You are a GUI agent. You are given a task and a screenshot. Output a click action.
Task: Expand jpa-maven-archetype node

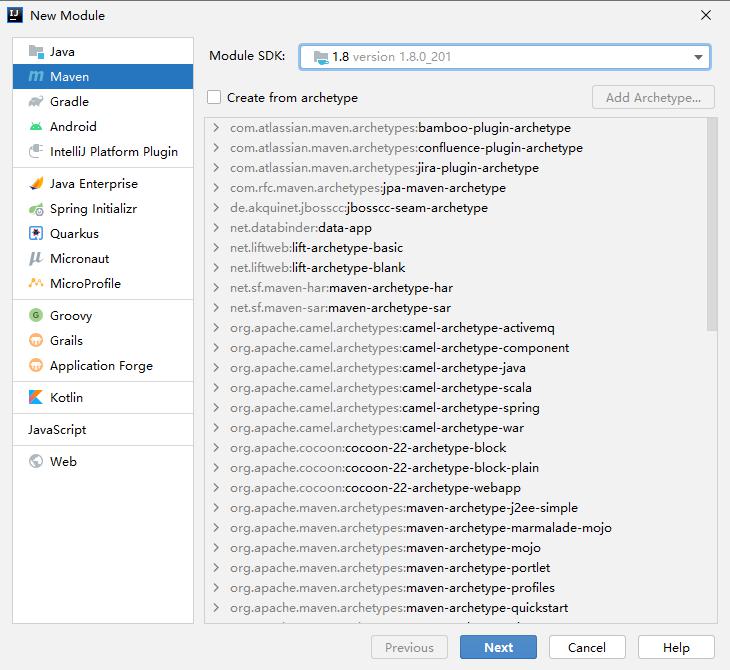pyautogui.click(x=216, y=188)
